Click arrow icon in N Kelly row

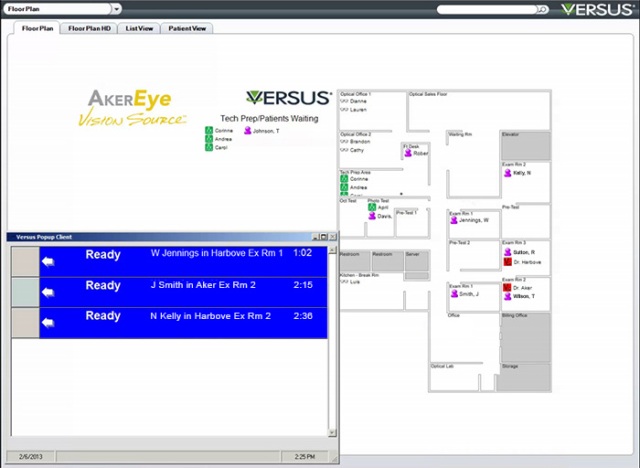tap(48, 323)
